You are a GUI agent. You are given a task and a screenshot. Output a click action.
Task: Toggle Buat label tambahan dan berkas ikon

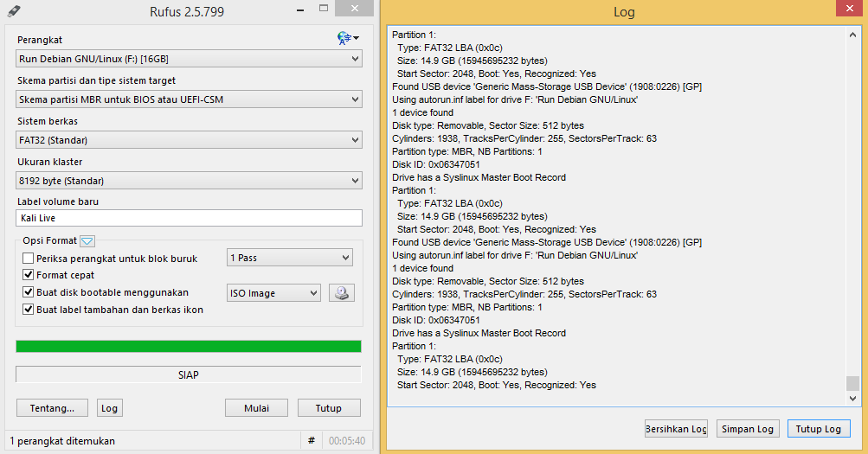[x=28, y=309]
